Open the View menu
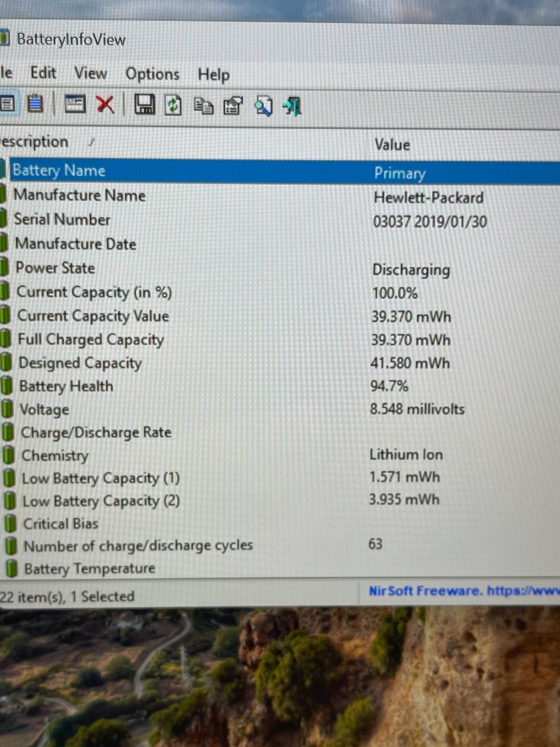This screenshot has height=747, width=560. [91, 73]
